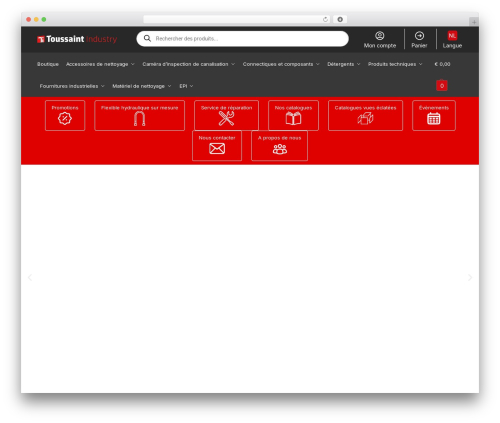
Task: Click Nous contacter envelope icon
Action: [x=217, y=149]
